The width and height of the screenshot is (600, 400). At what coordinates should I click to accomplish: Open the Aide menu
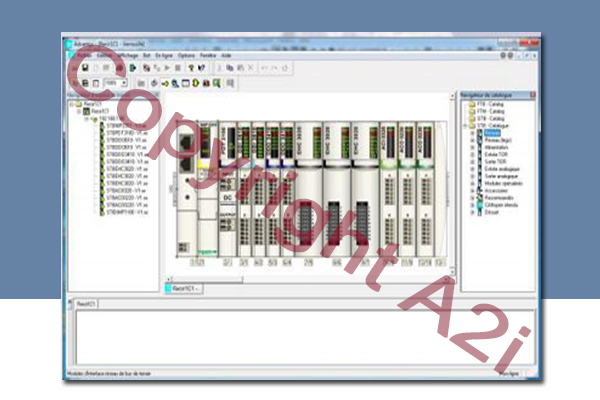227,55
